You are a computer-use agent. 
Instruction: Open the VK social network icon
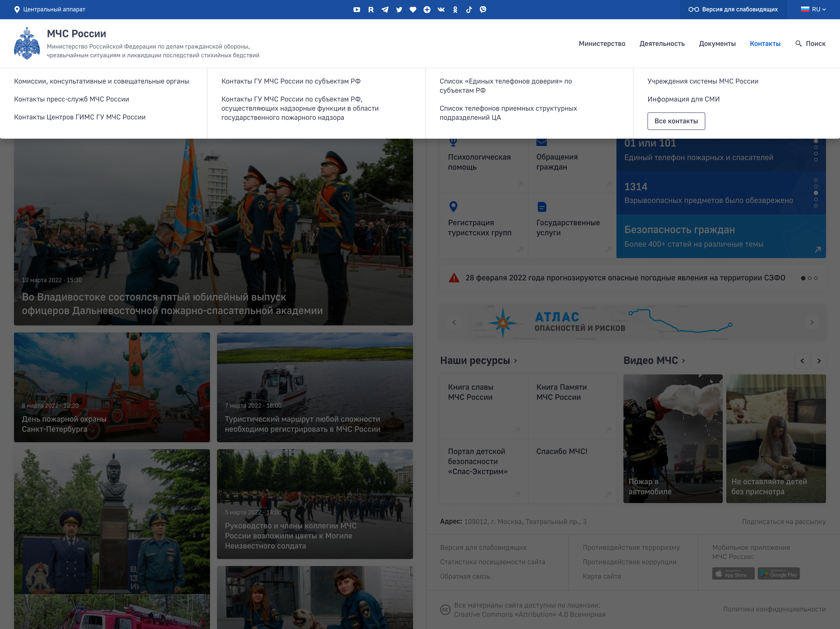[441, 9]
